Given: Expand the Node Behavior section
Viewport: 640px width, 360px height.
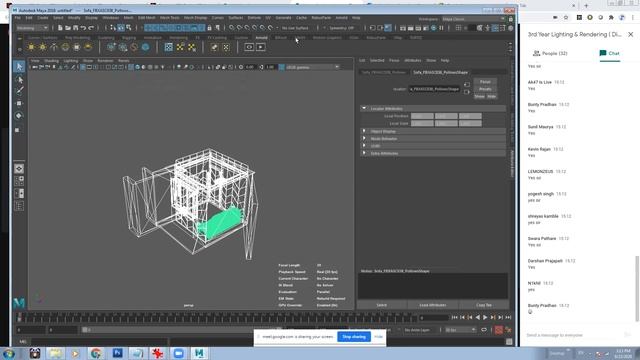Looking at the screenshot, I should 364,138.
